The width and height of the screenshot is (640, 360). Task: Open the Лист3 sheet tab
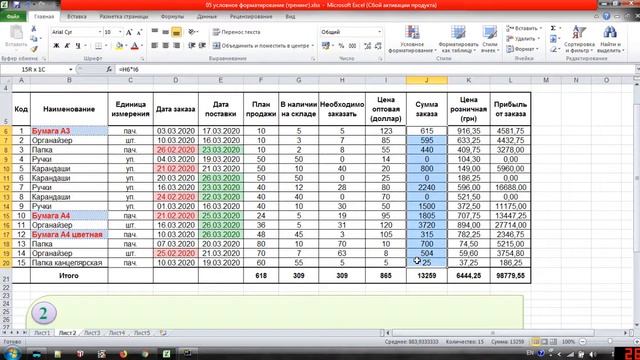92,333
